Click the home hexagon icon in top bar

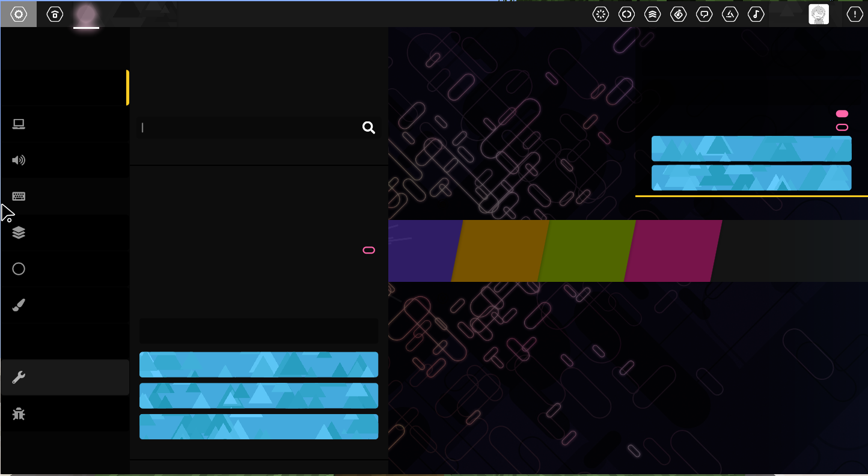[x=55, y=14]
